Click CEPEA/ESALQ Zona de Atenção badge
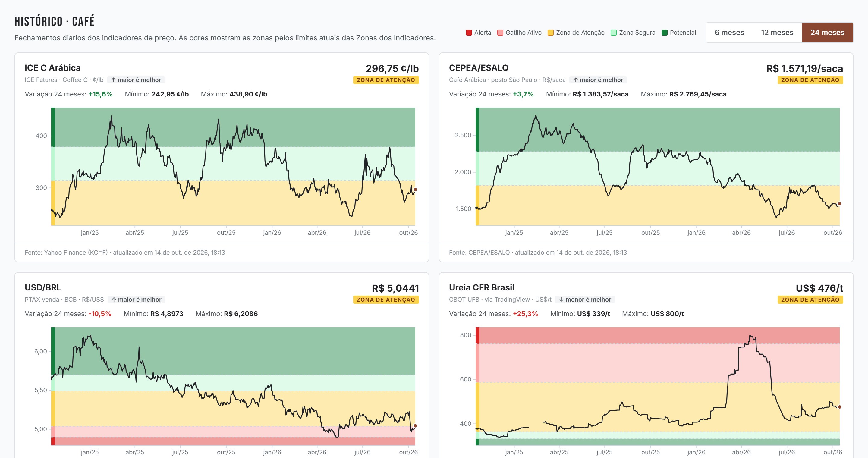Image resolution: width=868 pixels, height=458 pixels. pyautogui.click(x=810, y=80)
